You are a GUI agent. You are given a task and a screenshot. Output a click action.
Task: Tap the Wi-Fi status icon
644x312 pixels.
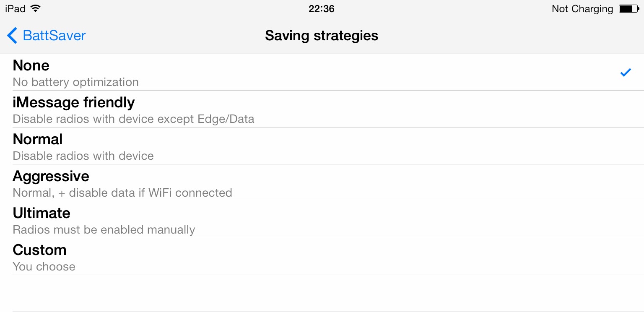click(x=36, y=8)
